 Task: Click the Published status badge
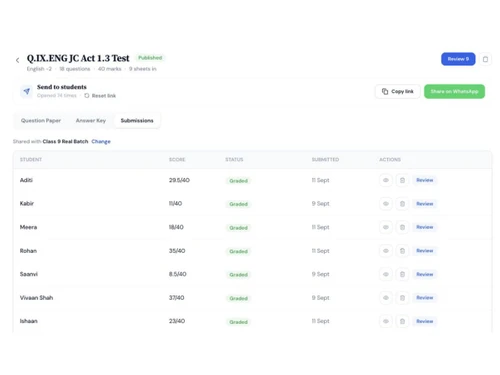tap(150, 58)
